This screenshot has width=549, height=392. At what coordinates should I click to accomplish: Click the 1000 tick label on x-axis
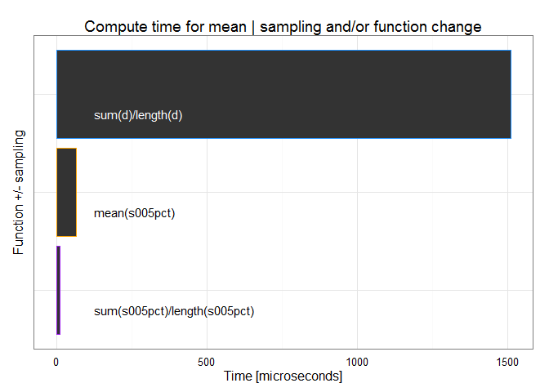point(357,361)
